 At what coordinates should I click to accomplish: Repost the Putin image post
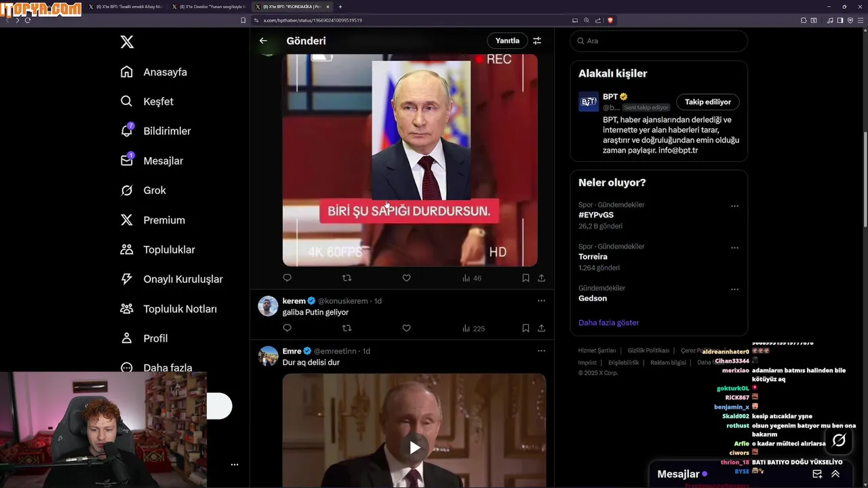[347, 278]
